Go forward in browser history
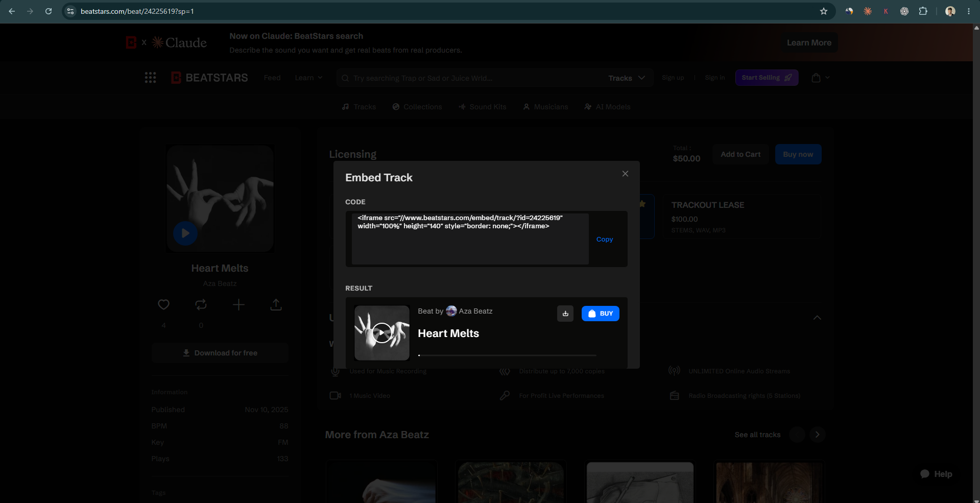Image resolution: width=980 pixels, height=503 pixels. coord(30,11)
